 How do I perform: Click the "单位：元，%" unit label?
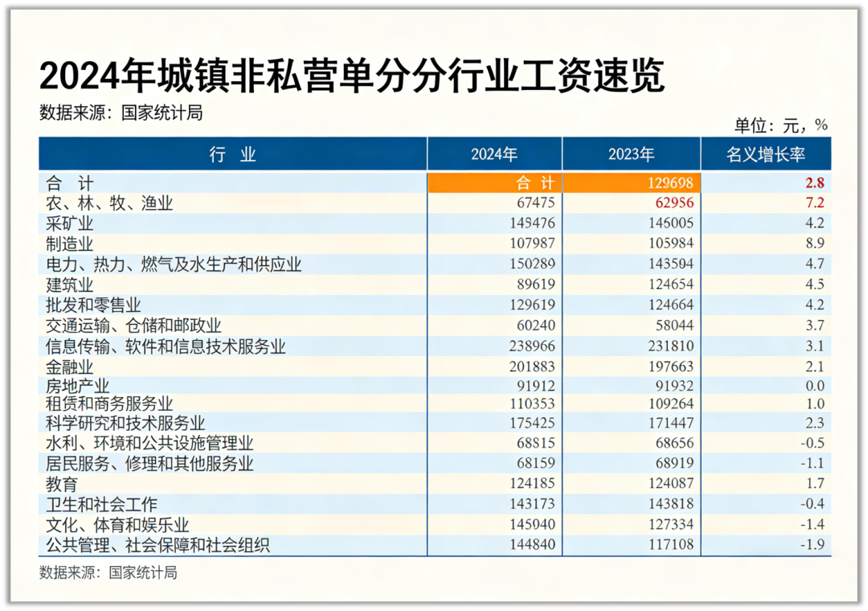780,125
